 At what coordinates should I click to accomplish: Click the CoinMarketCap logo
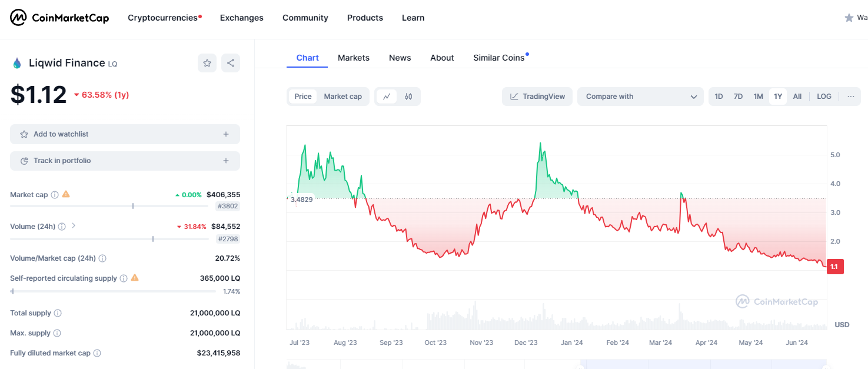pyautogui.click(x=59, y=18)
